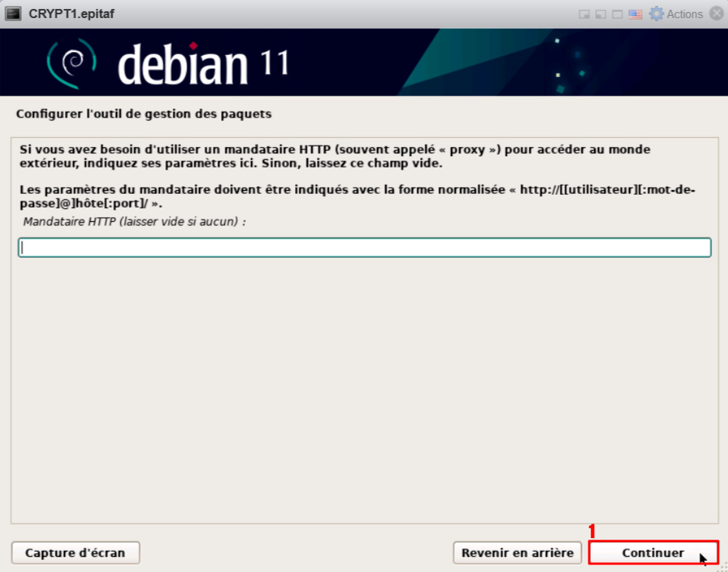Click the second window-scaling icon in title bar
Image resolution: width=728 pixels, height=572 pixels.
click(601, 14)
